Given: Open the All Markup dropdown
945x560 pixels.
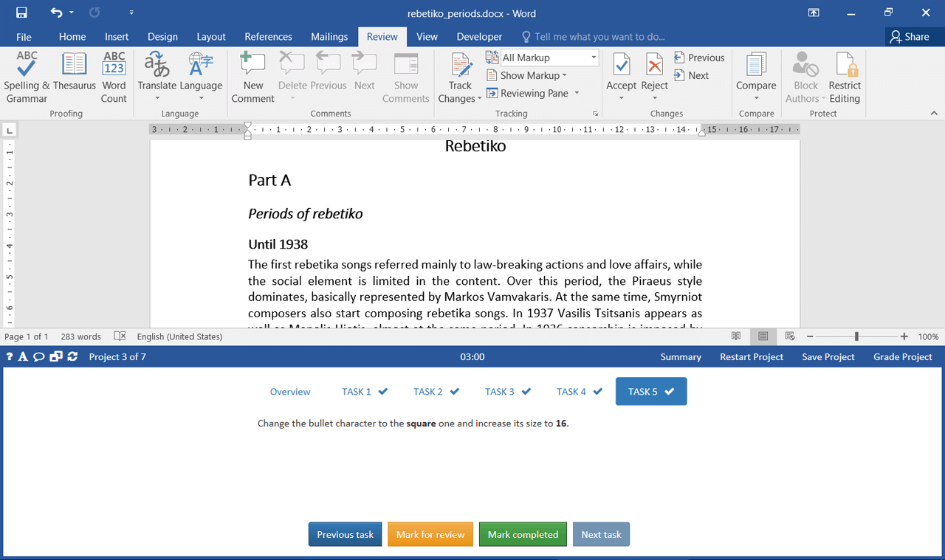Looking at the screenshot, I should point(549,58).
